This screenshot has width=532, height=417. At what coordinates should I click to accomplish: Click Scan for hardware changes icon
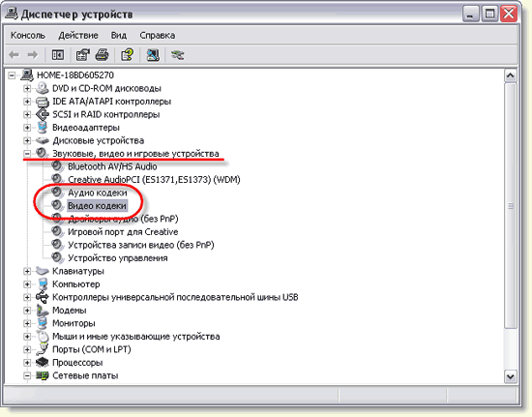153,54
